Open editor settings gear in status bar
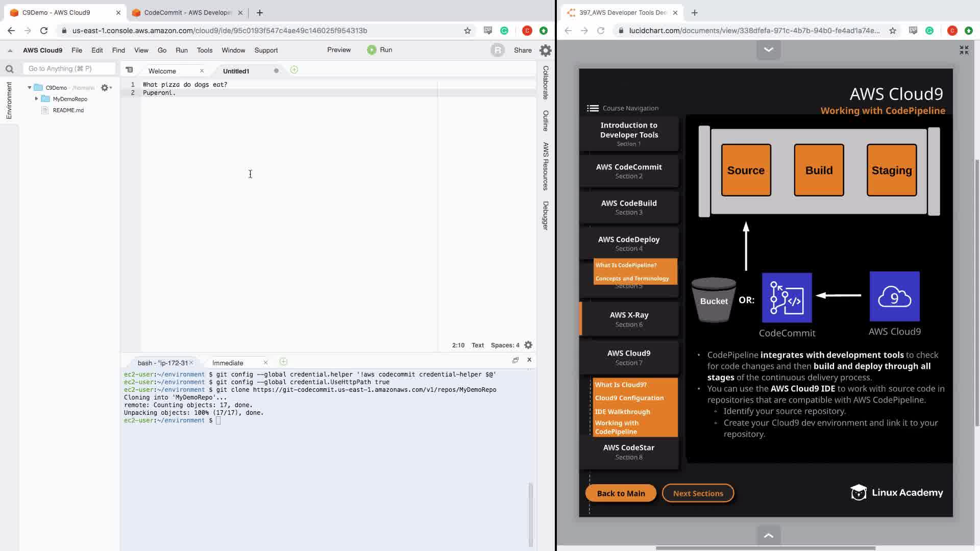Image resolution: width=980 pixels, height=551 pixels. coord(528,345)
